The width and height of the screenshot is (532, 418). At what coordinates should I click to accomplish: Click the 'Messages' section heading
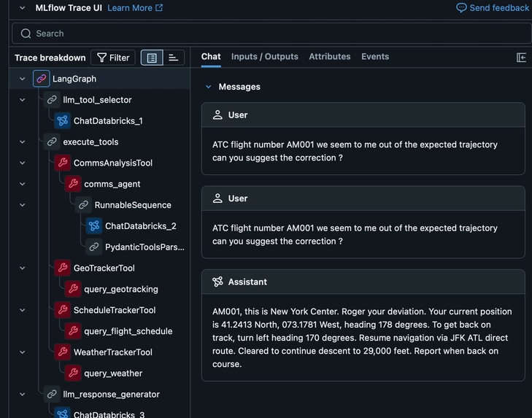(x=239, y=87)
